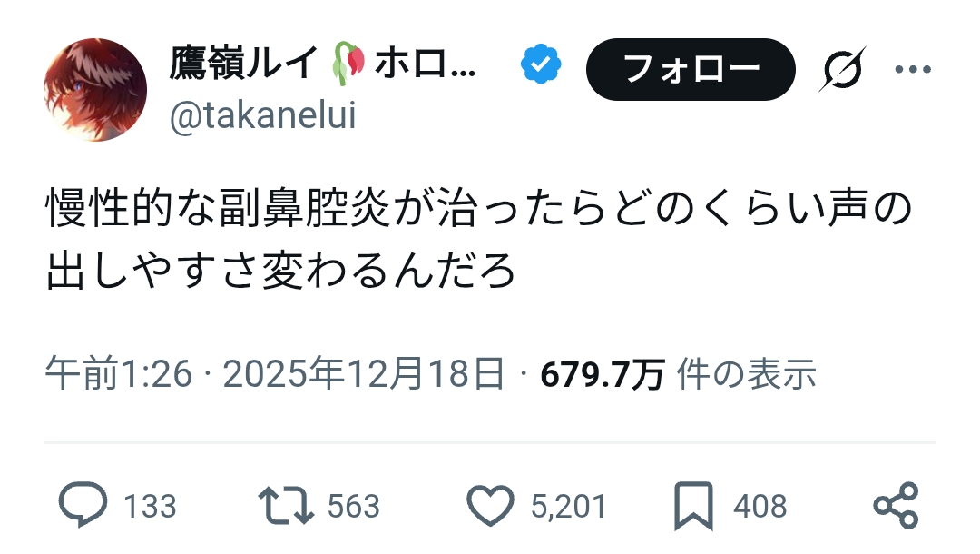This screenshot has width=980, height=554.
Task: Click the 午前1:26 timestamp
Action: 119,374
